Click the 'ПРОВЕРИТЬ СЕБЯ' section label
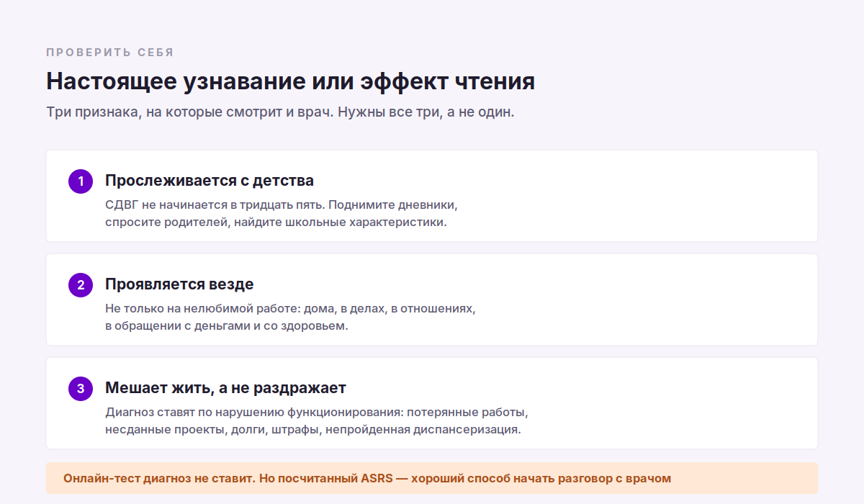864x504 pixels. click(x=110, y=53)
